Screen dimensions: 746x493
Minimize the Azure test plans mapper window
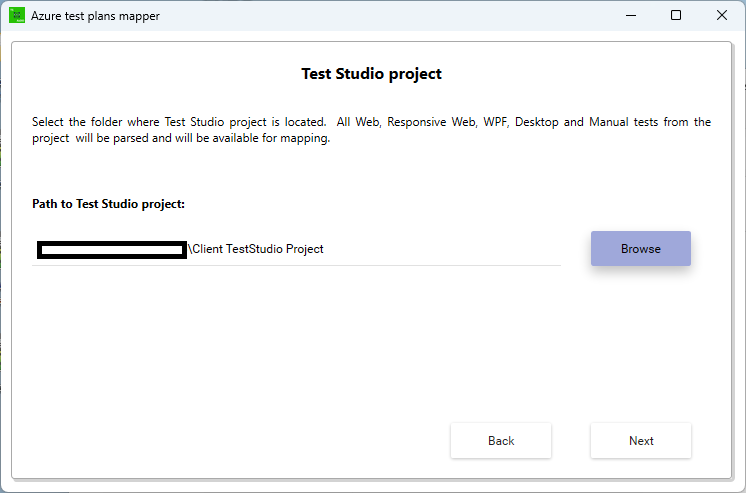[x=631, y=15]
